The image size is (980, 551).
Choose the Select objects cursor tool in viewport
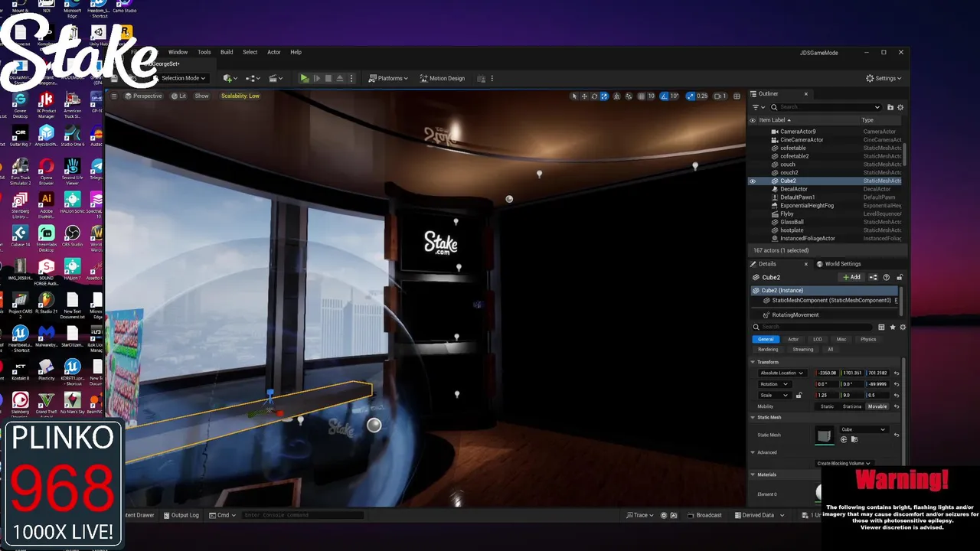point(574,96)
